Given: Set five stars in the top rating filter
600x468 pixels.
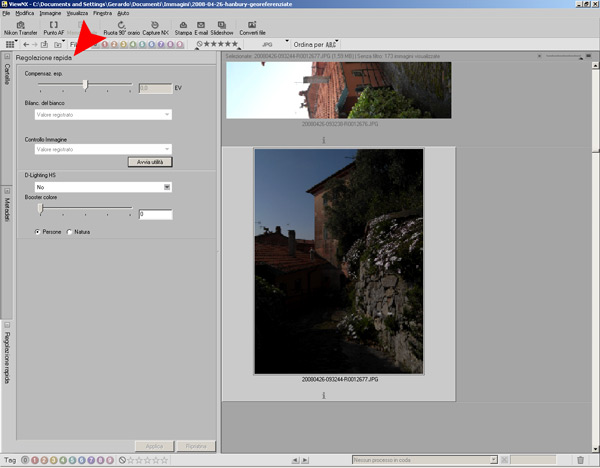Looking at the screenshot, I should tap(235, 44).
